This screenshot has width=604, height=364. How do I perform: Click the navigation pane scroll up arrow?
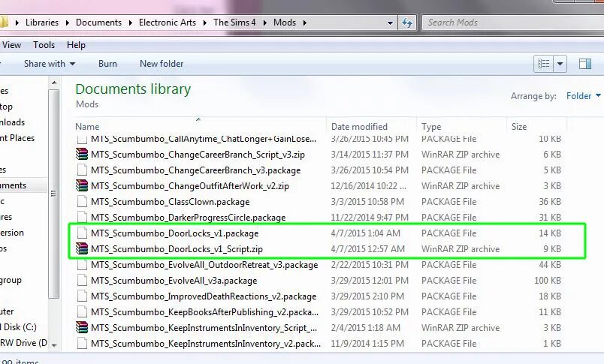(x=54, y=83)
